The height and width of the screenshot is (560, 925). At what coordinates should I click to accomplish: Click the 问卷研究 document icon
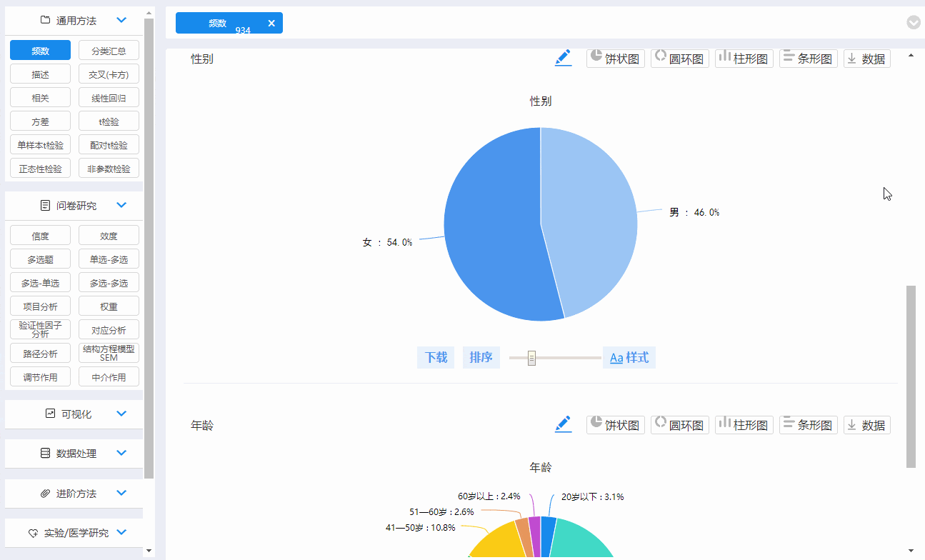pyautogui.click(x=46, y=205)
